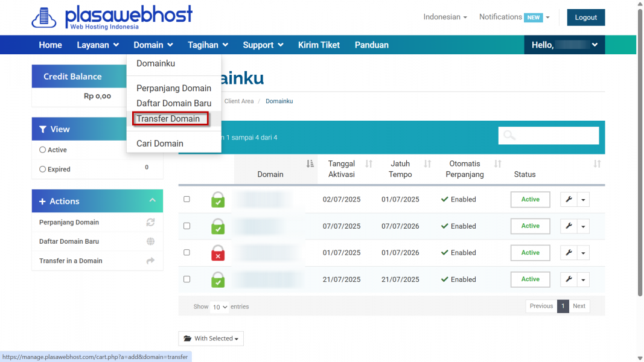Click the domain search input field

tap(555, 136)
